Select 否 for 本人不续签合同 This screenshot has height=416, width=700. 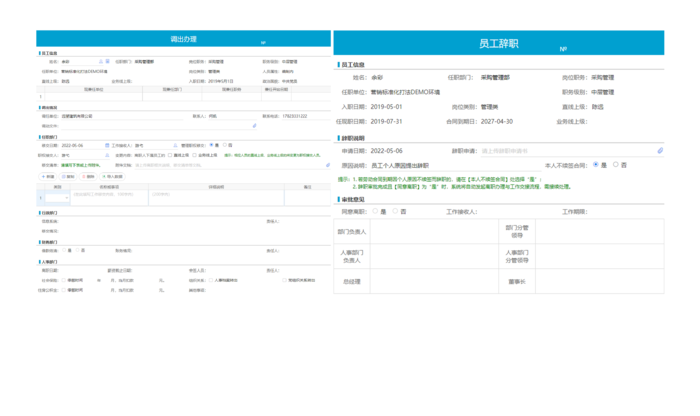[615, 164]
